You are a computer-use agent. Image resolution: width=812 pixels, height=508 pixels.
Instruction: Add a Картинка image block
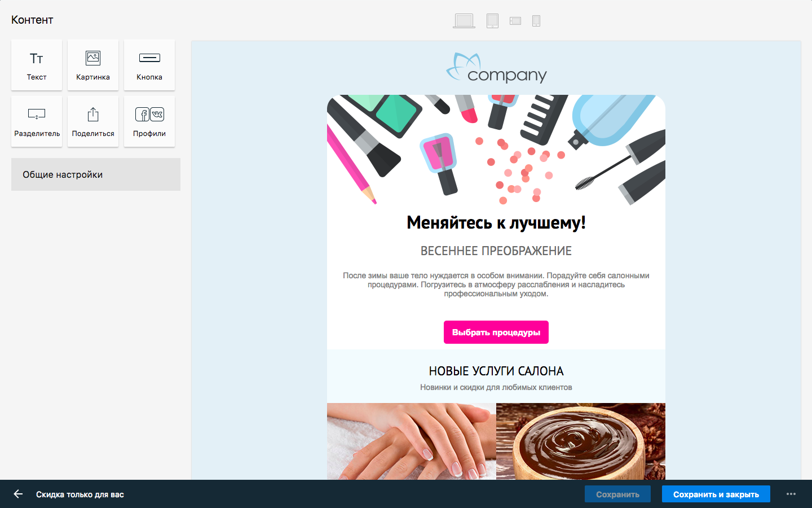coord(93,65)
